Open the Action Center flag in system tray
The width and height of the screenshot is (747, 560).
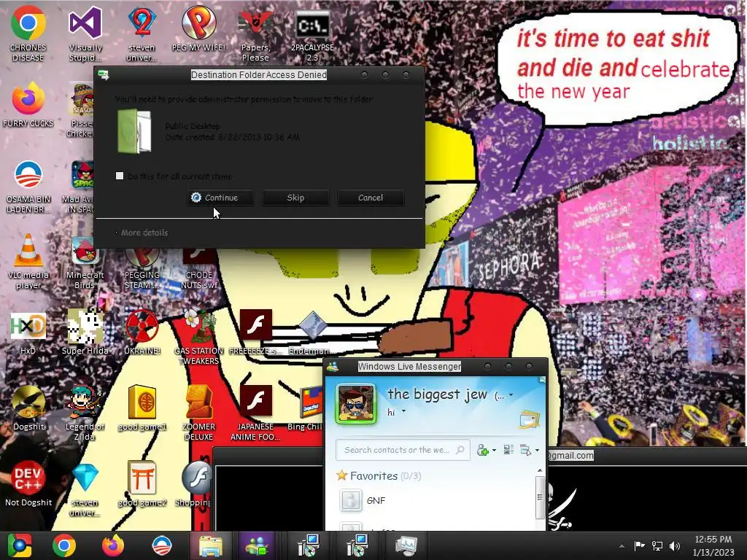[x=639, y=546]
